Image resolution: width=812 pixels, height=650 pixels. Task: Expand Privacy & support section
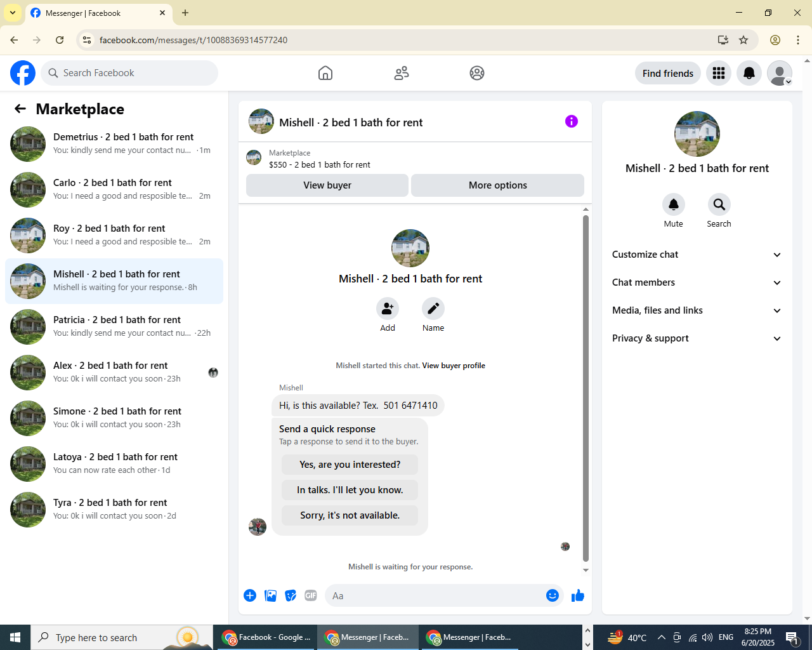click(x=697, y=338)
